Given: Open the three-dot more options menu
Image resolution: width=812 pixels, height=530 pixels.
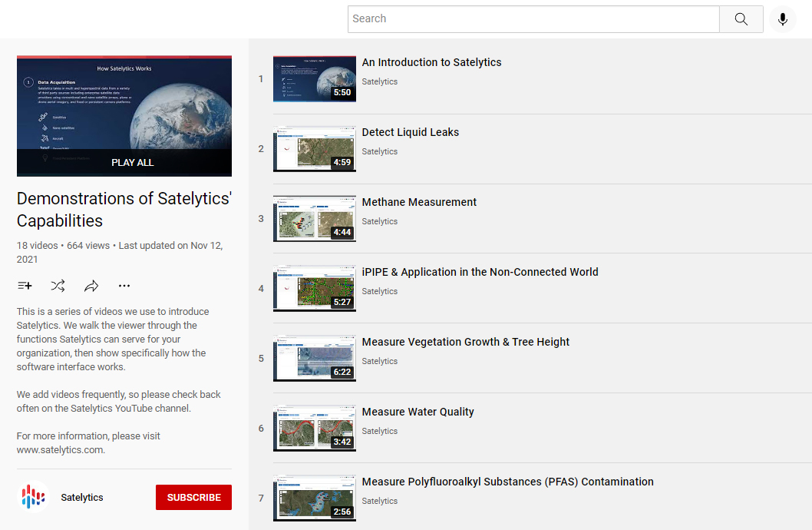Looking at the screenshot, I should point(124,286).
